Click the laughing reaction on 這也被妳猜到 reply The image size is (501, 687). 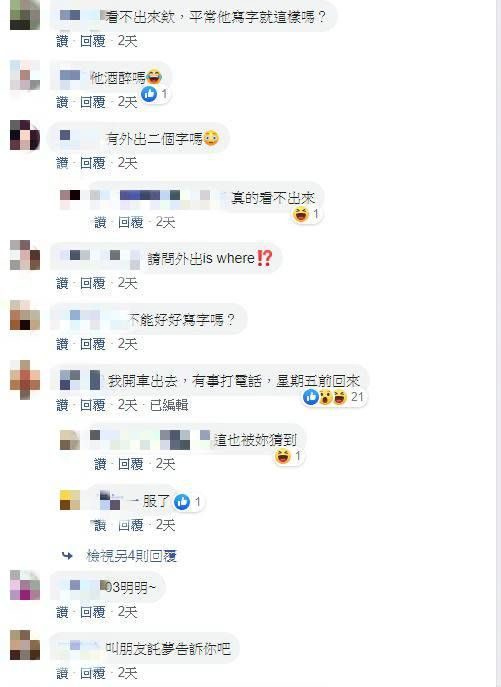point(283,456)
